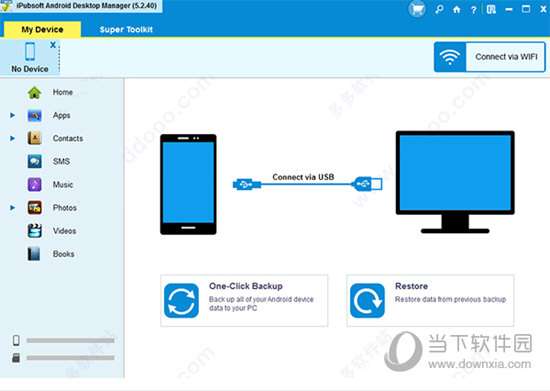Select Contacts in the sidebar
The width and height of the screenshot is (550, 391).
pyautogui.click(x=68, y=139)
